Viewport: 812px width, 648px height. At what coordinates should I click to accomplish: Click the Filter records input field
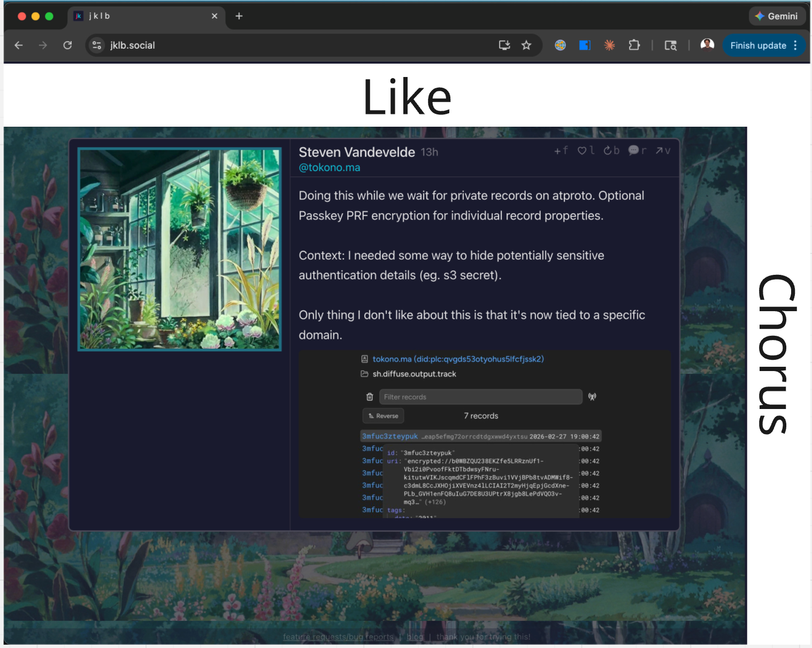(480, 397)
